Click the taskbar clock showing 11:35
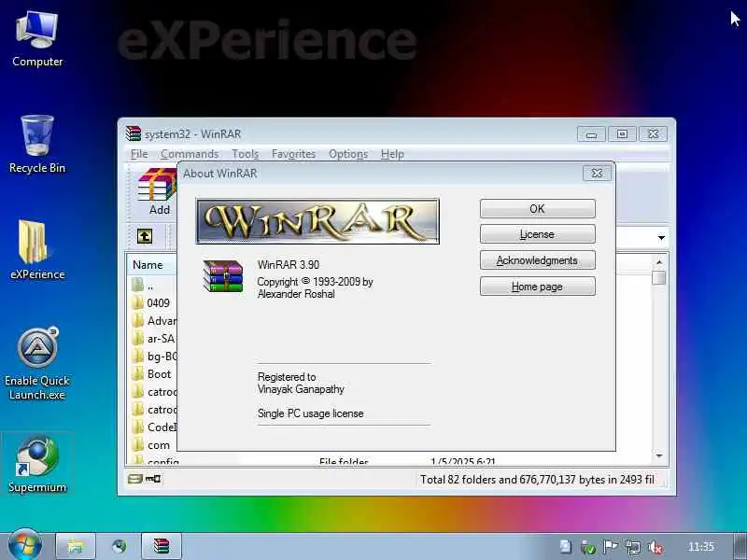This screenshot has height=560, width=747. (x=701, y=547)
